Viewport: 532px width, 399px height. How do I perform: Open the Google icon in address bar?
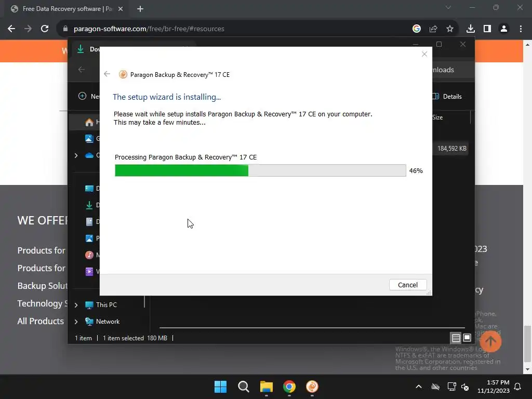pos(416,29)
